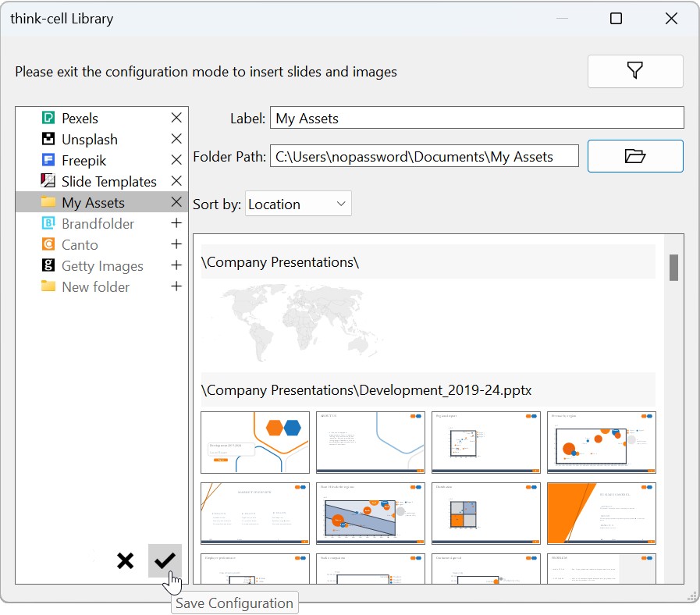Click the My Assets folder icon
Image resolution: width=700 pixels, height=615 pixels.
pyautogui.click(x=48, y=201)
